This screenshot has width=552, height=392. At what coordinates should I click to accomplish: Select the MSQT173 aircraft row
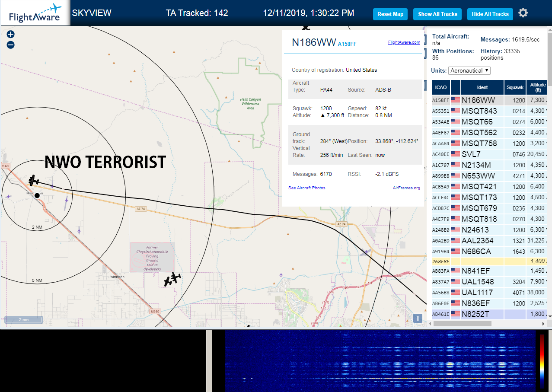click(490, 198)
